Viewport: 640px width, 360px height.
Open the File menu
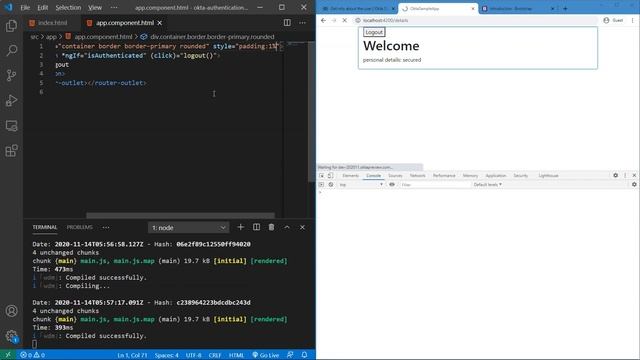point(25,7)
